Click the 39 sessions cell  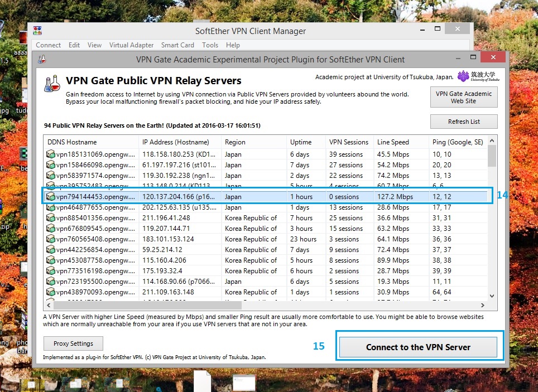(346, 154)
